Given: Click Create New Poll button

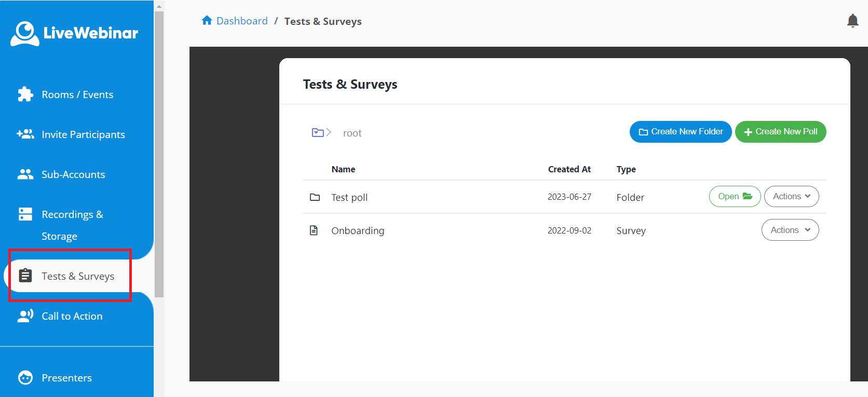Looking at the screenshot, I should (780, 132).
